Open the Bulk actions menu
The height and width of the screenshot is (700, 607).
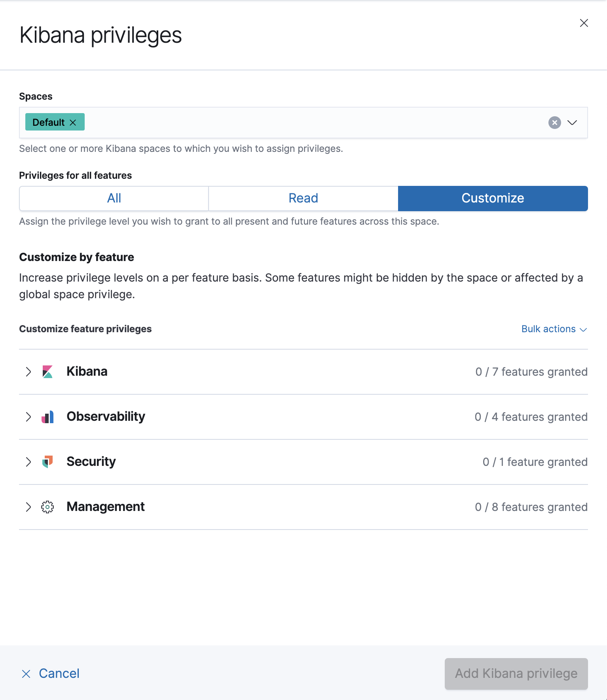tap(554, 329)
